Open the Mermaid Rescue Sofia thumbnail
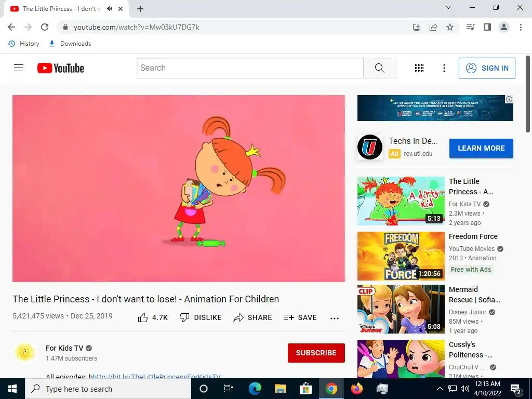The image size is (532, 399). [x=401, y=309]
